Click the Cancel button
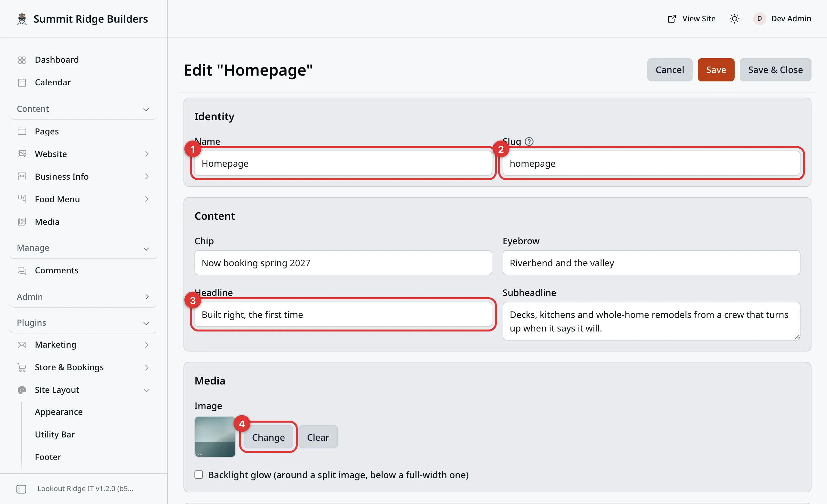The image size is (827, 504). [670, 70]
